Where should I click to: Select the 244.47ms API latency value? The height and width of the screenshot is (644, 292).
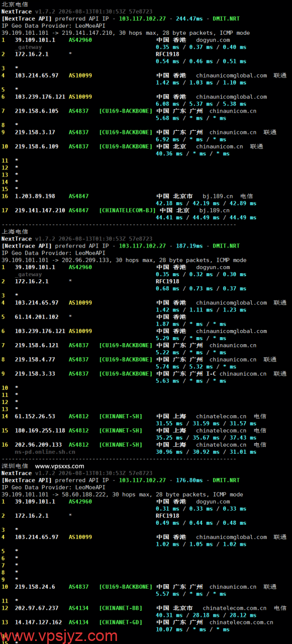(x=189, y=18)
